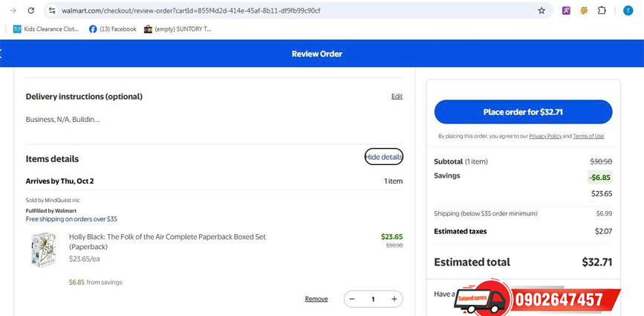Viewport: 644px width, 316px height.
Task: Decrease item quantity with minus button
Action: click(x=352, y=299)
